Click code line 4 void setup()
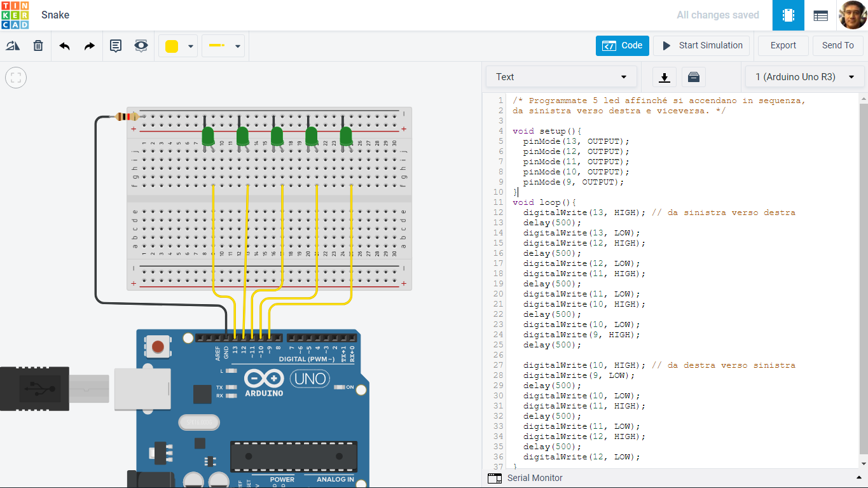The image size is (868, 488). 547,131
